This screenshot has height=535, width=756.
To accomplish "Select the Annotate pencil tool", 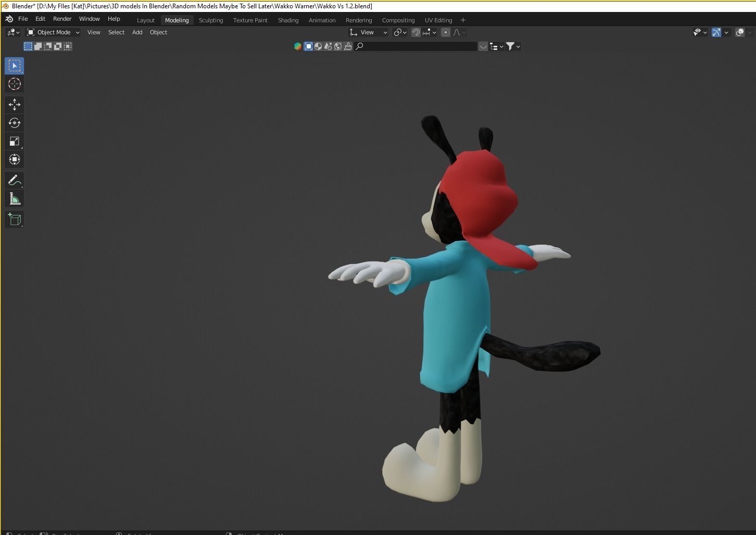I will point(15,180).
